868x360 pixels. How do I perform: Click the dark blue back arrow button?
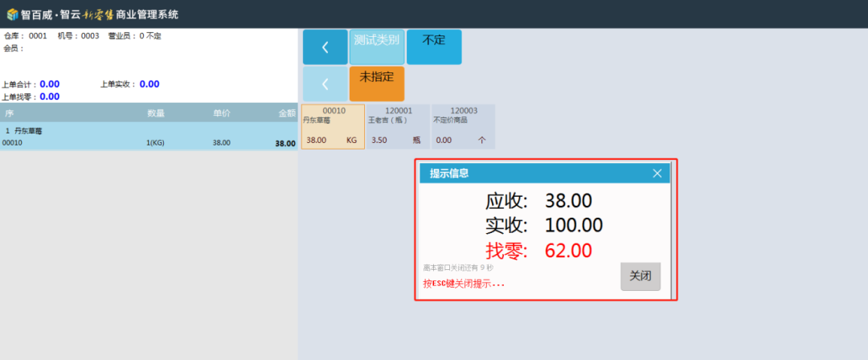pos(325,47)
